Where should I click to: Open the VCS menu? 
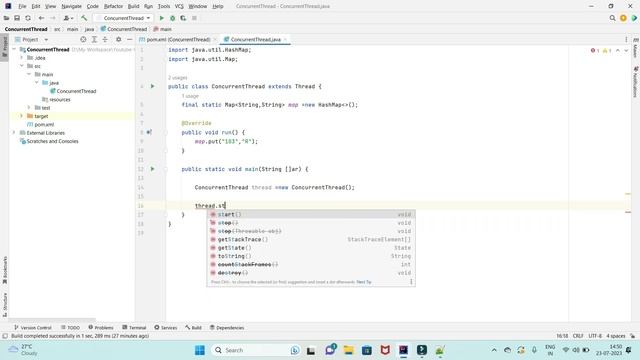click(x=179, y=6)
